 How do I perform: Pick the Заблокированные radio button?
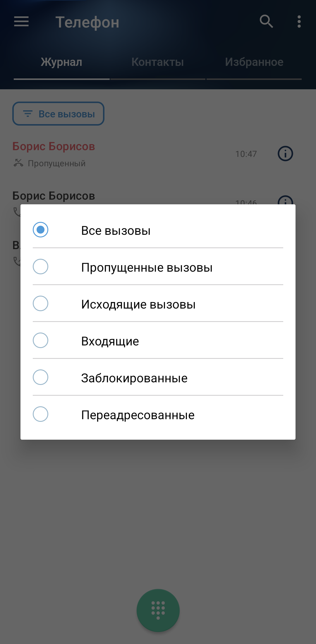[41, 377]
